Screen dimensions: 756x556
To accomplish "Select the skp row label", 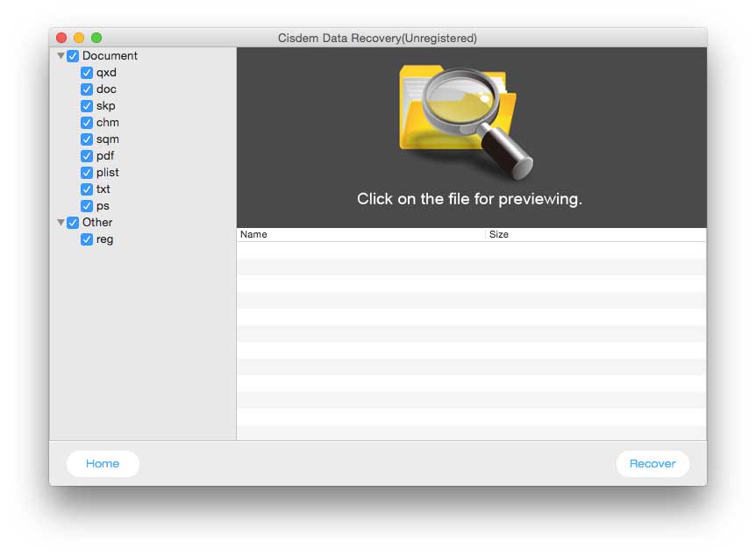I will [105, 106].
